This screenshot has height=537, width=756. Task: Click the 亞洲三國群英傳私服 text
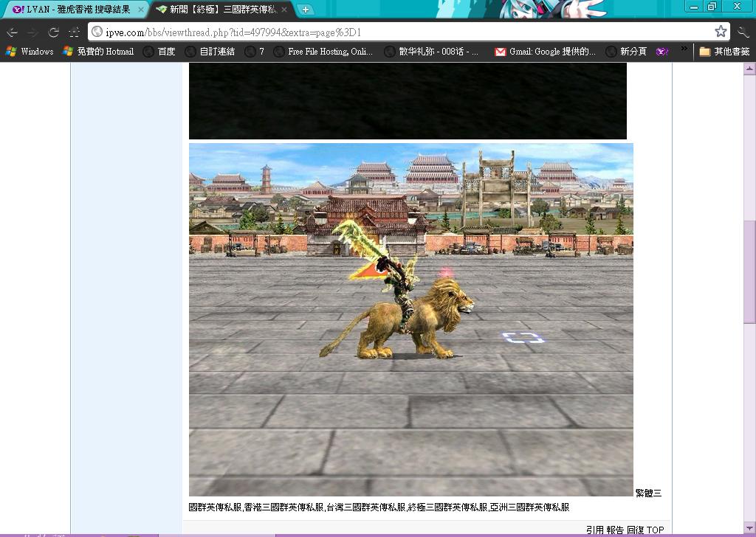pyautogui.click(x=529, y=507)
